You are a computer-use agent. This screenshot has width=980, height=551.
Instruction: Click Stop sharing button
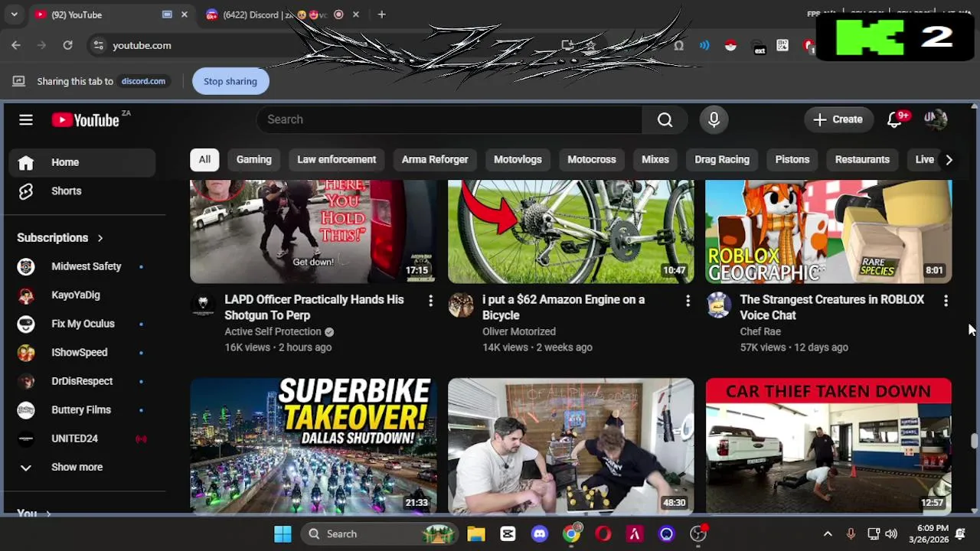pyautogui.click(x=230, y=81)
